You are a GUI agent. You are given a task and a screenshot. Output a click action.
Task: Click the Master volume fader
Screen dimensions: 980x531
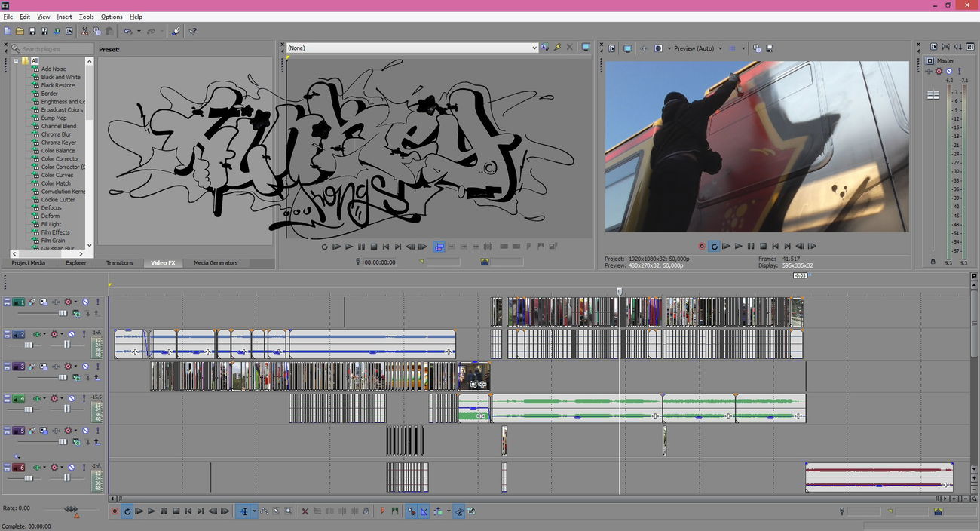(933, 95)
